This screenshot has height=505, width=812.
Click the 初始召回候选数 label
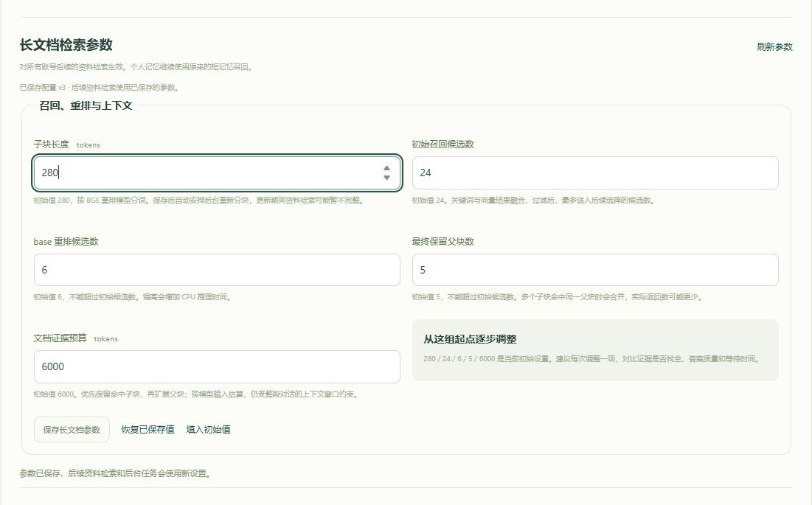[443, 144]
